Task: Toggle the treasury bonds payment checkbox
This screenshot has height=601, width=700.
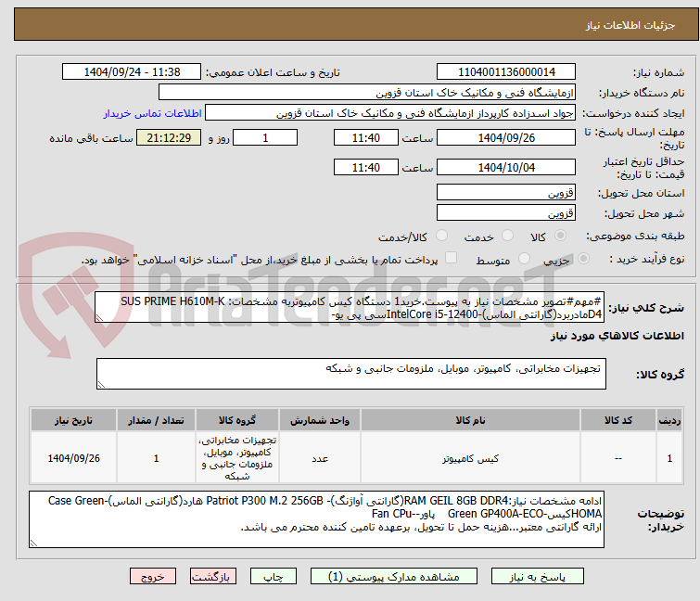Action: tap(452, 259)
